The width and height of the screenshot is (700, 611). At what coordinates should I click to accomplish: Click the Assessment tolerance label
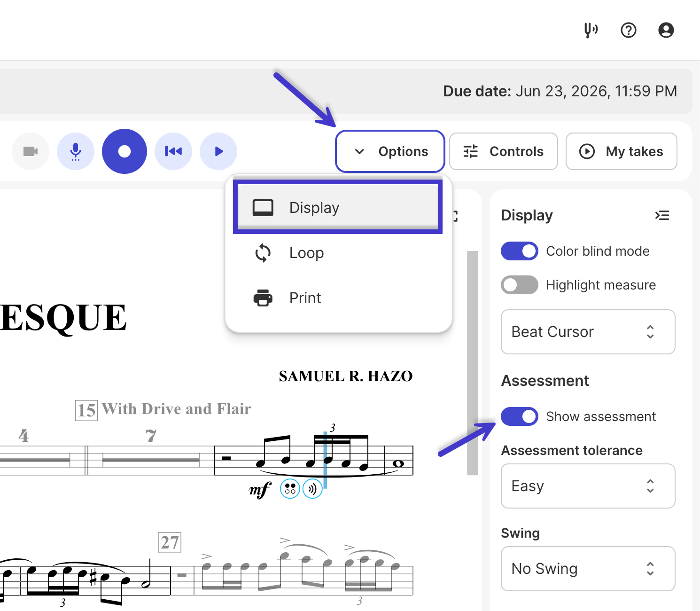[572, 450]
